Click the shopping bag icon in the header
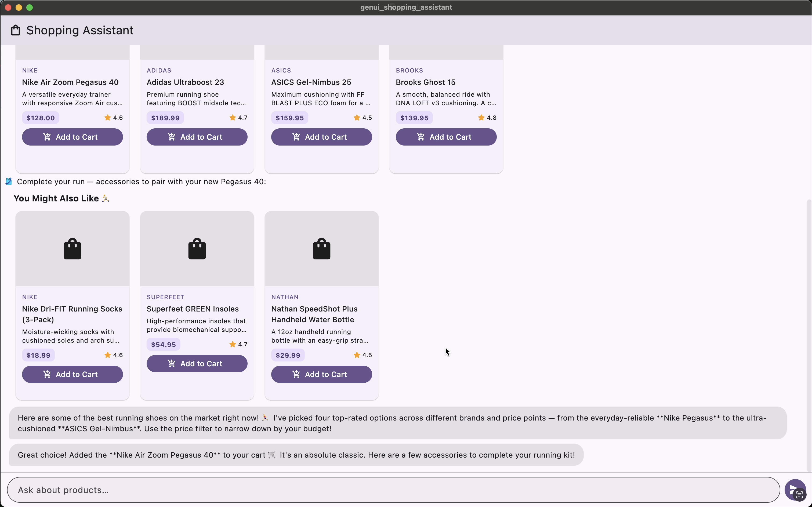This screenshot has width=812, height=507. [x=15, y=30]
